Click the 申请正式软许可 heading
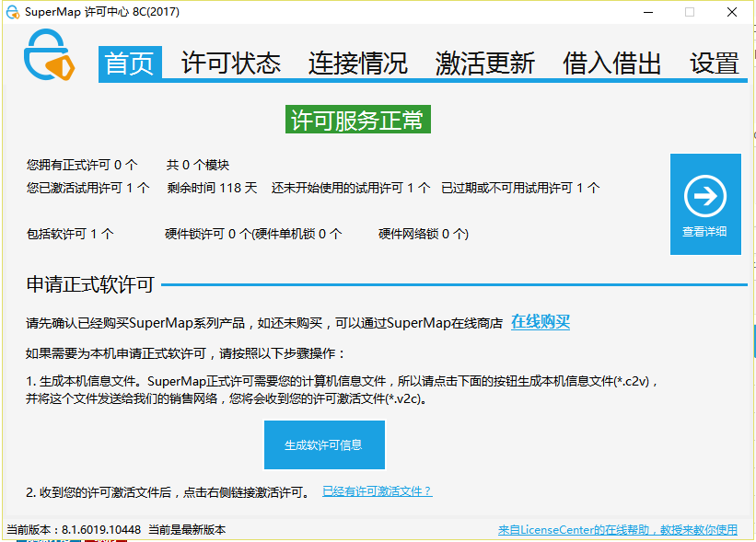 (x=90, y=284)
